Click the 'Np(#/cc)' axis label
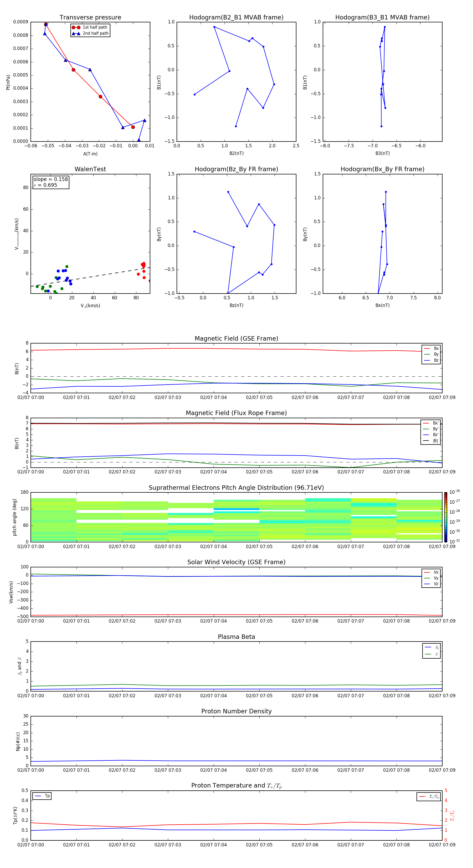 [x=18, y=741]
